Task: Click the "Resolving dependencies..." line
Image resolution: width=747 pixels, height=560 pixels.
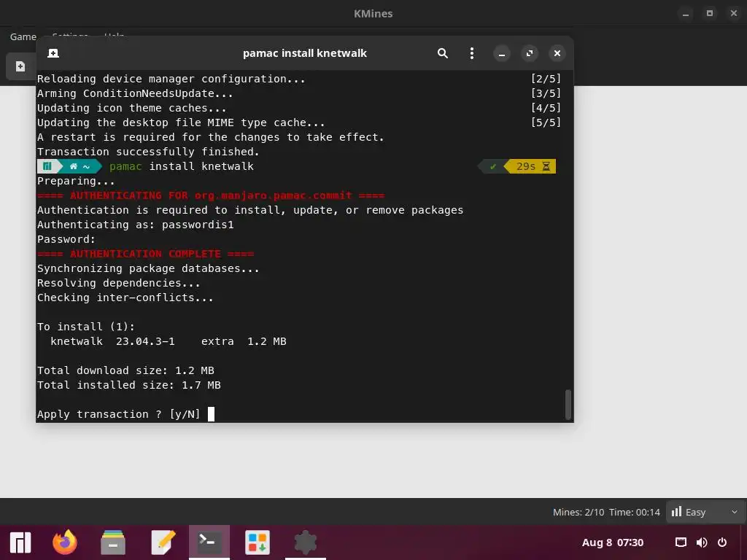Action: click(119, 284)
